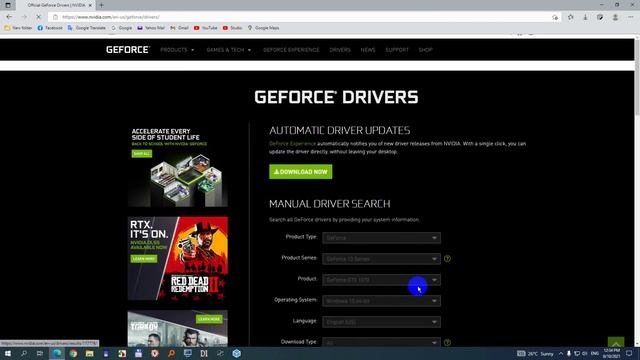Image resolution: width=640 pixels, height=360 pixels.
Task: Open a new browser tab
Action: pos(101,5)
